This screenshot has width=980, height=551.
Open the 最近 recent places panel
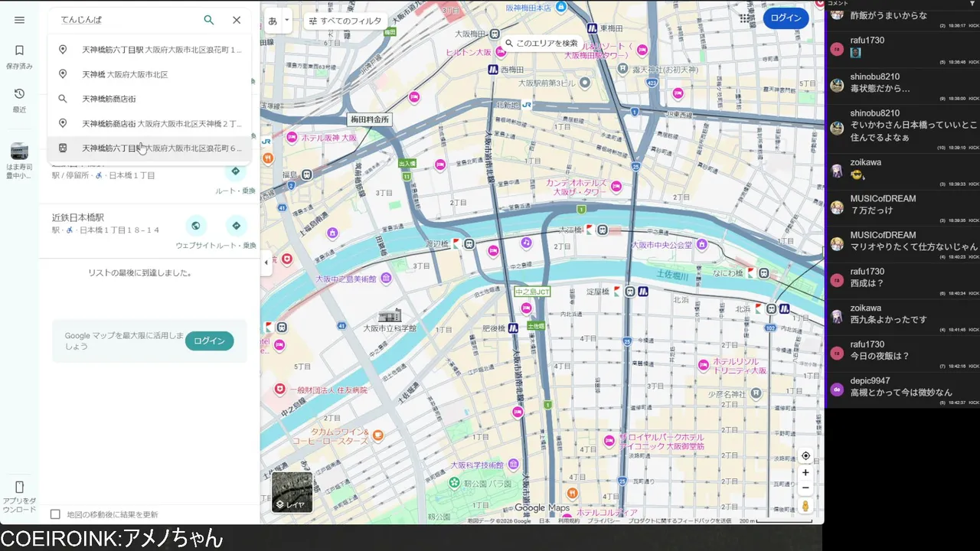[20, 100]
